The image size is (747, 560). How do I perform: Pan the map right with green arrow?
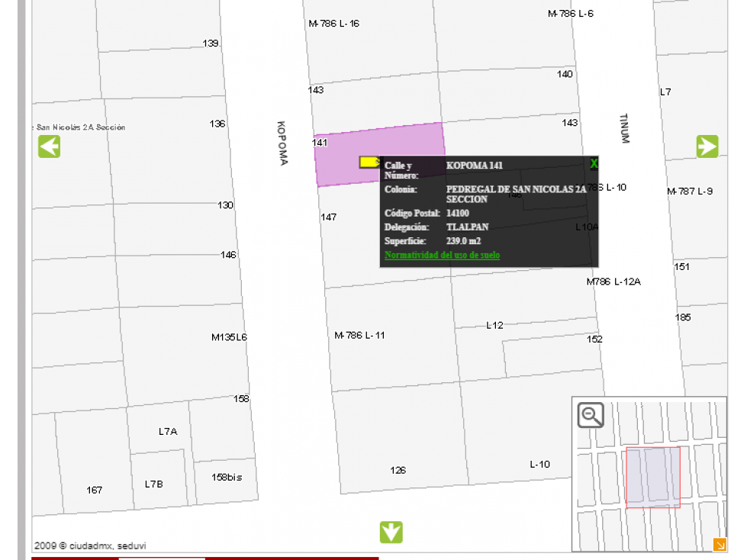point(707,146)
